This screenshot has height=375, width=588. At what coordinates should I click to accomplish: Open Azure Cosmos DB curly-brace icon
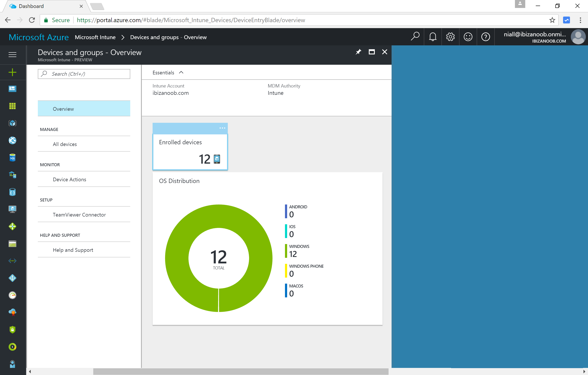(x=12, y=192)
